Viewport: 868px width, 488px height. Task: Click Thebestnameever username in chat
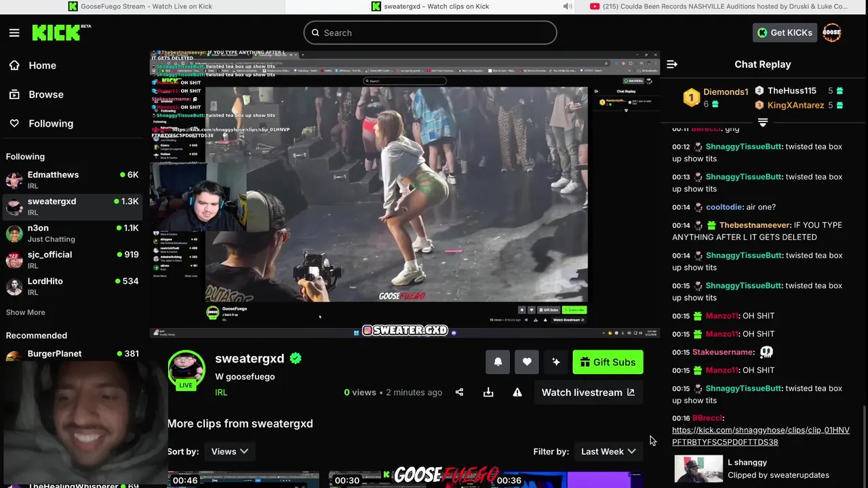point(754,225)
